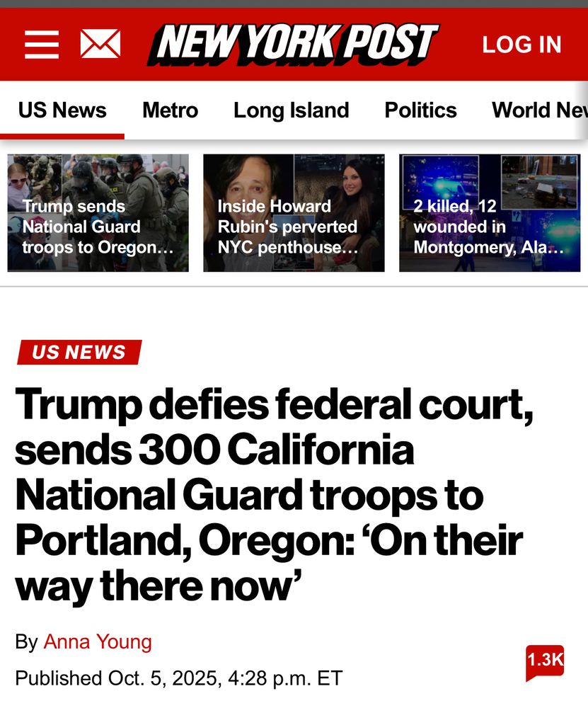The height and width of the screenshot is (708, 588).
Task: Switch to the Metro tab
Action: tap(170, 110)
